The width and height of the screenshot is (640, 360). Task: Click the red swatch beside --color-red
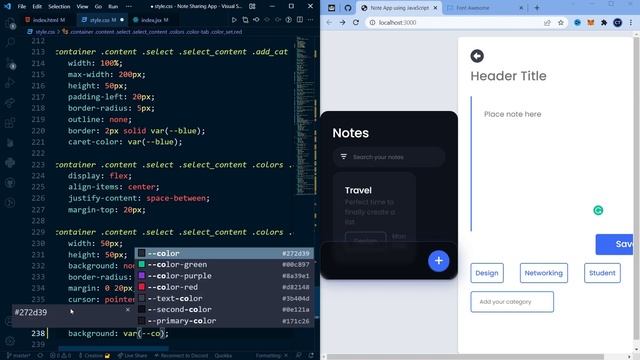click(142, 287)
